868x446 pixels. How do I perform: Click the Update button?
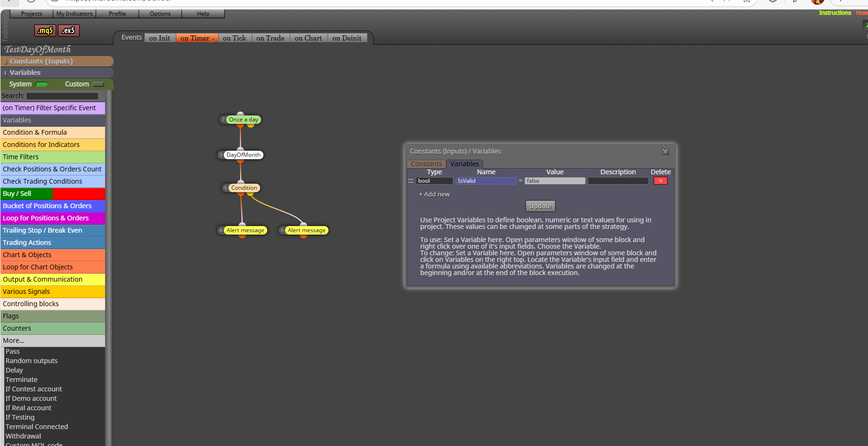(540, 206)
